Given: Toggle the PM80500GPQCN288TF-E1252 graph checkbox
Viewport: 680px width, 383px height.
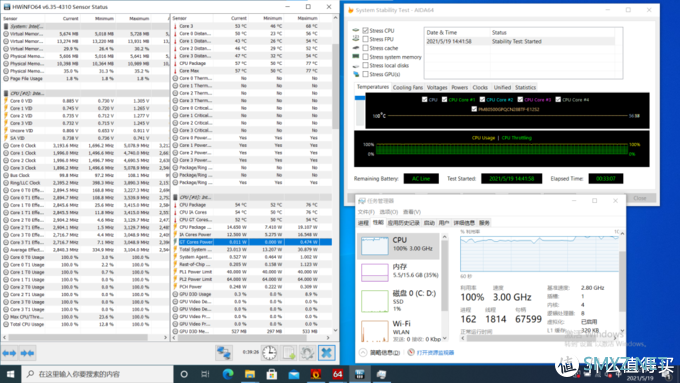Looking at the screenshot, I should [474, 109].
